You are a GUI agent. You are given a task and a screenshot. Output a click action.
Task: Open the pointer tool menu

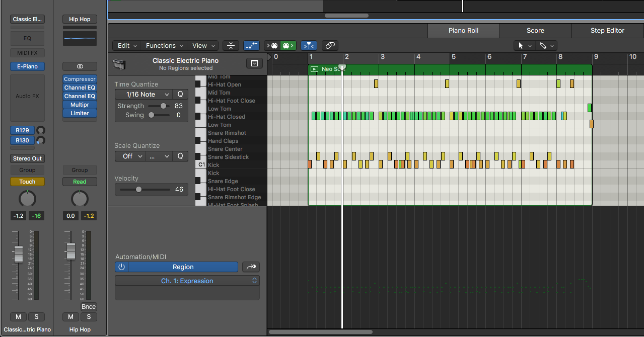[524, 45]
